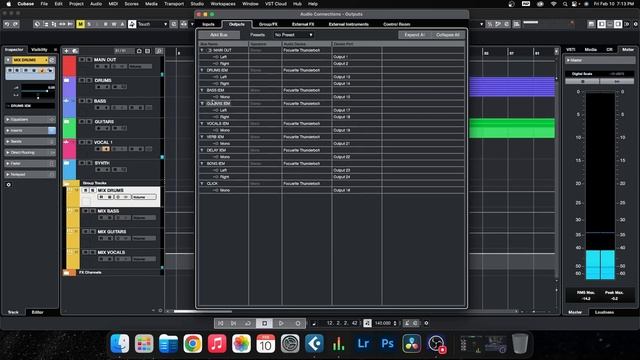Image resolution: width=640 pixels, height=360 pixels.
Task: Solo the DRUMS track
Action: (89, 80)
